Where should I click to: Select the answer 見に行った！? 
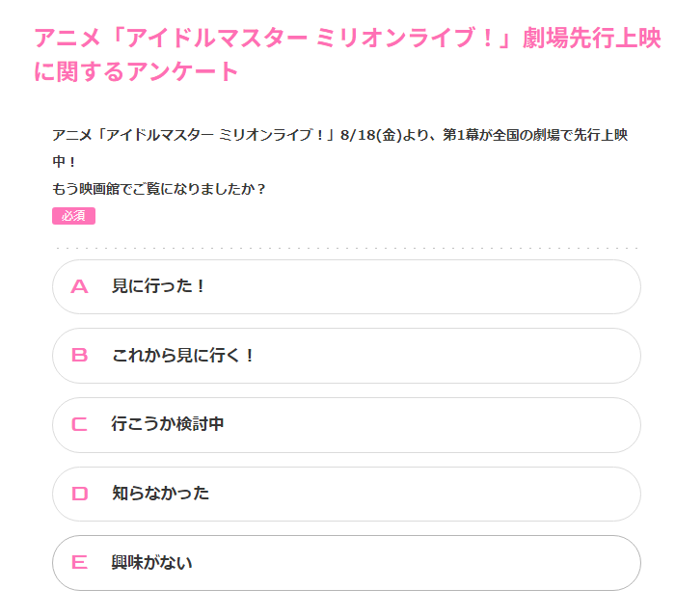159,286
